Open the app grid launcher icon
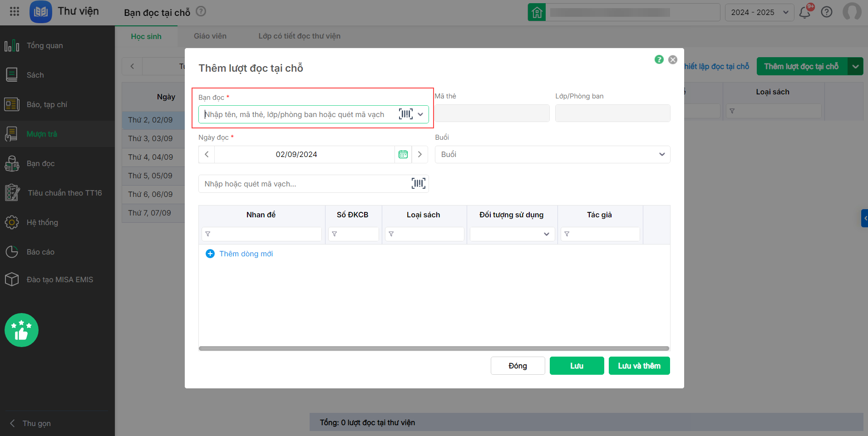This screenshot has height=436, width=868. coord(15,12)
